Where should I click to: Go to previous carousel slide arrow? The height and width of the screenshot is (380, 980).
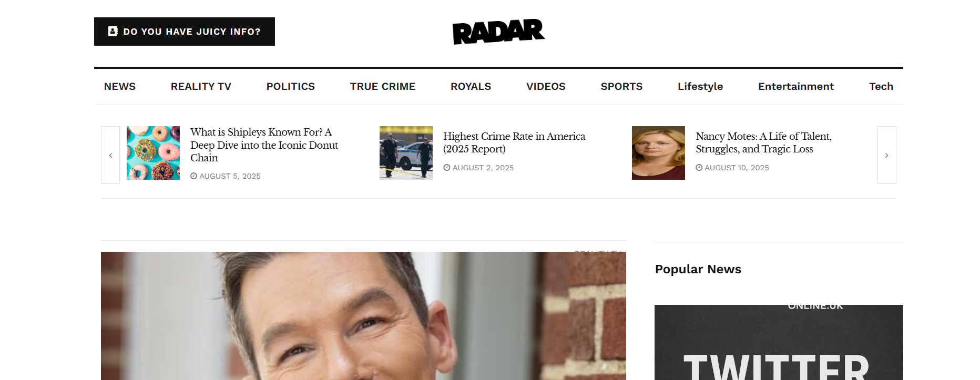pyautogui.click(x=110, y=155)
